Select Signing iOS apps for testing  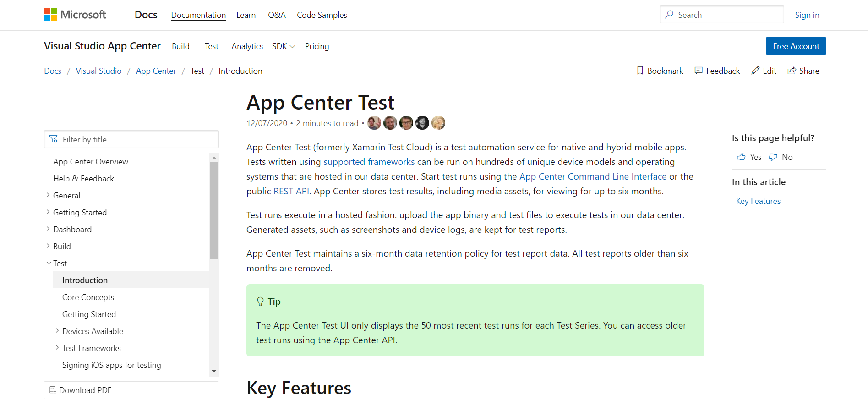pos(112,365)
